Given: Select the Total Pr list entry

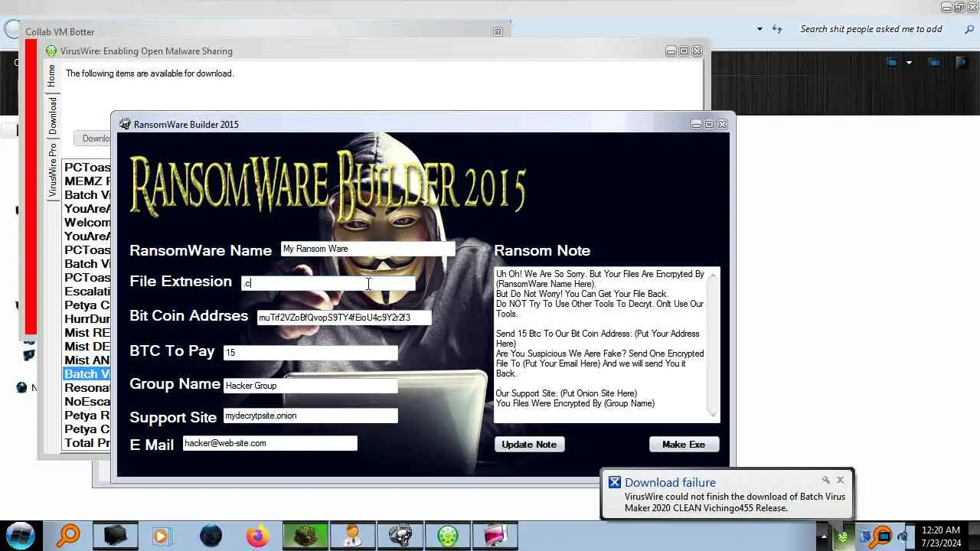Looking at the screenshot, I should tap(87, 443).
